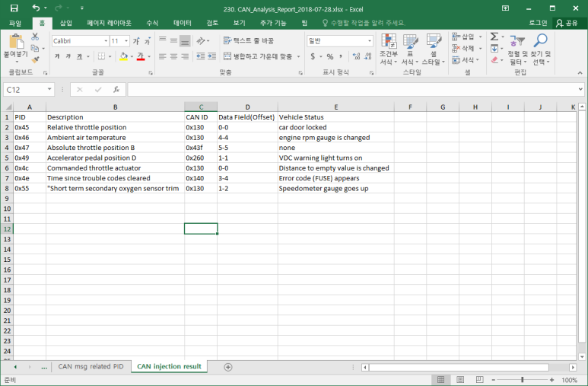588x386 pixels.
Task: Open Cell Styles gallery
Action: click(x=433, y=49)
